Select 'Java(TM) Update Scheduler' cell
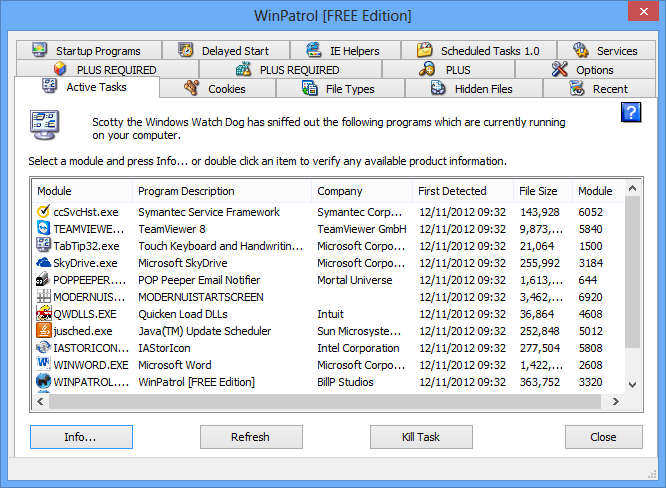Viewport: 666px width, 488px height. coord(204,331)
